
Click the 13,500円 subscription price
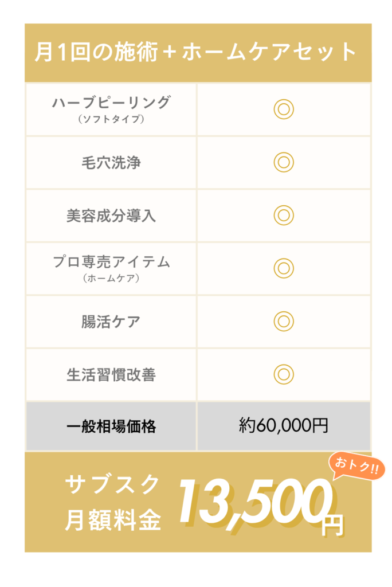257,506
